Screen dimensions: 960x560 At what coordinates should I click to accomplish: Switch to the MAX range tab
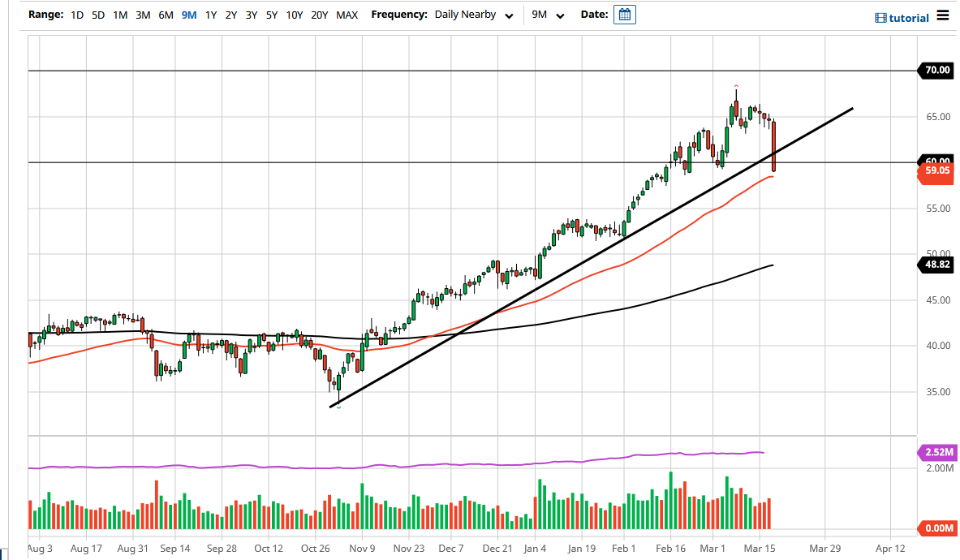click(347, 14)
